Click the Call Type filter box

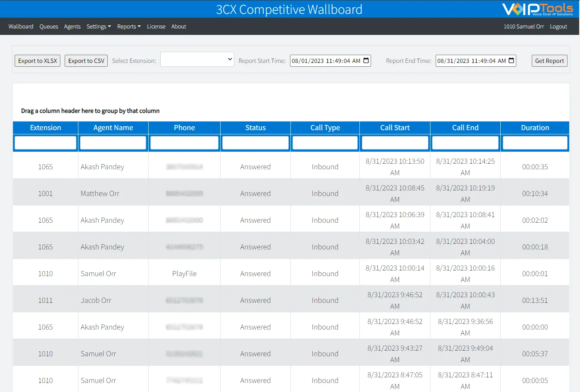click(x=325, y=143)
